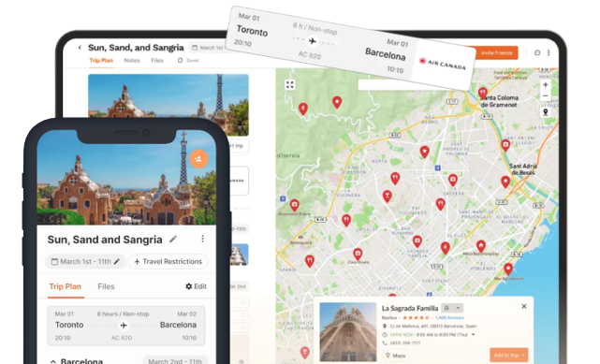This screenshot has width=600, height=364.
Task: Open the Add to trip dropdown arrow
Action: point(523,356)
